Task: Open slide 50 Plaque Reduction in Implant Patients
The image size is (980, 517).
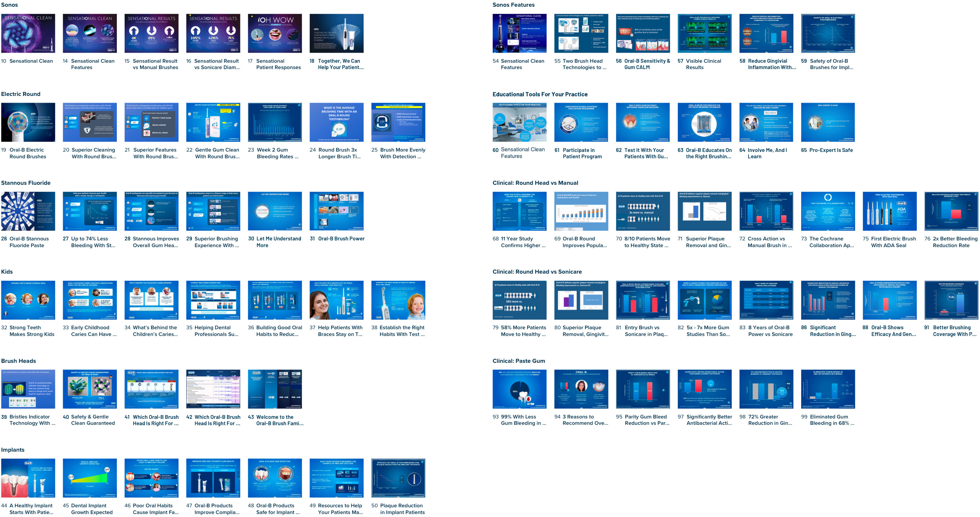Action: point(398,478)
